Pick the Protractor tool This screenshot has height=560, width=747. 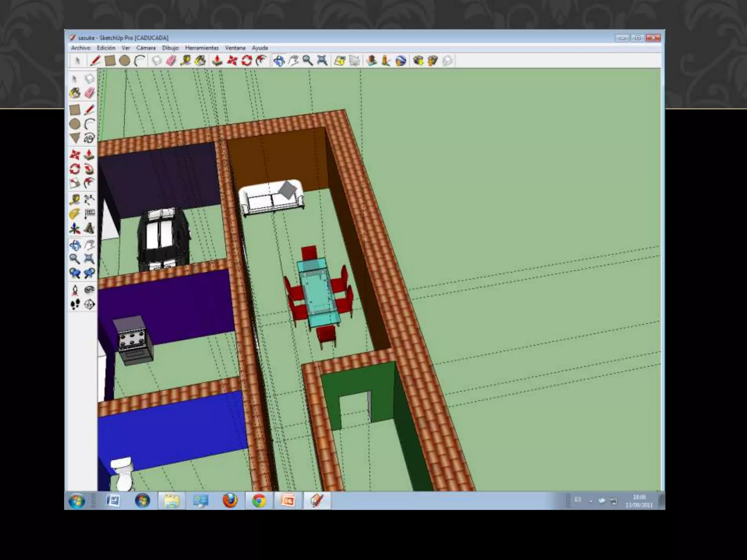click(75, 214)
